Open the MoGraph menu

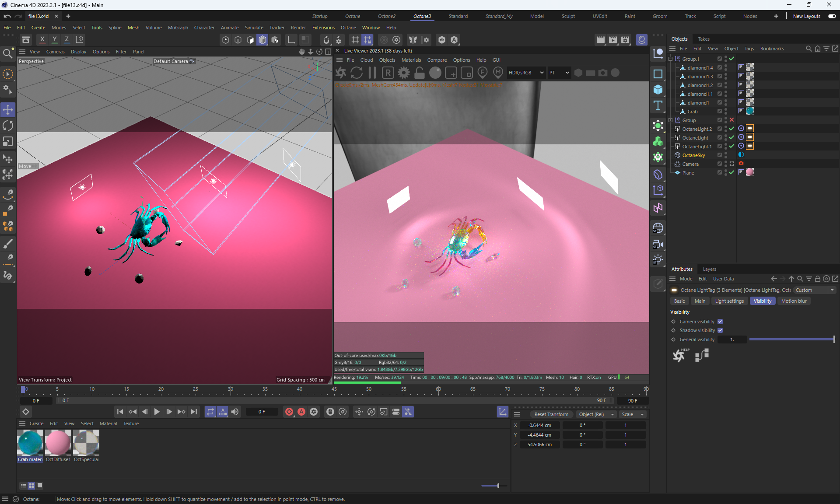click(178, 28)
